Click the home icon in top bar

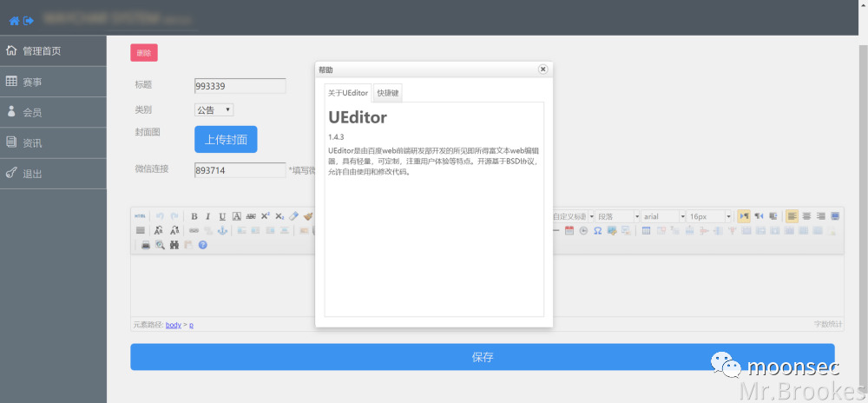(14, 21)
